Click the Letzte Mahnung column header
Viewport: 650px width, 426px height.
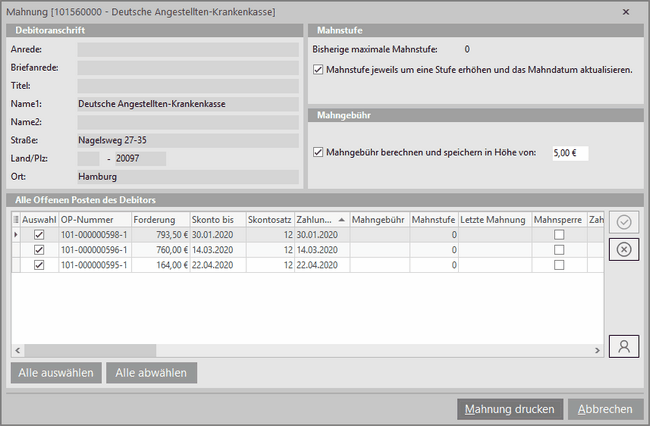tap(494, 219)
